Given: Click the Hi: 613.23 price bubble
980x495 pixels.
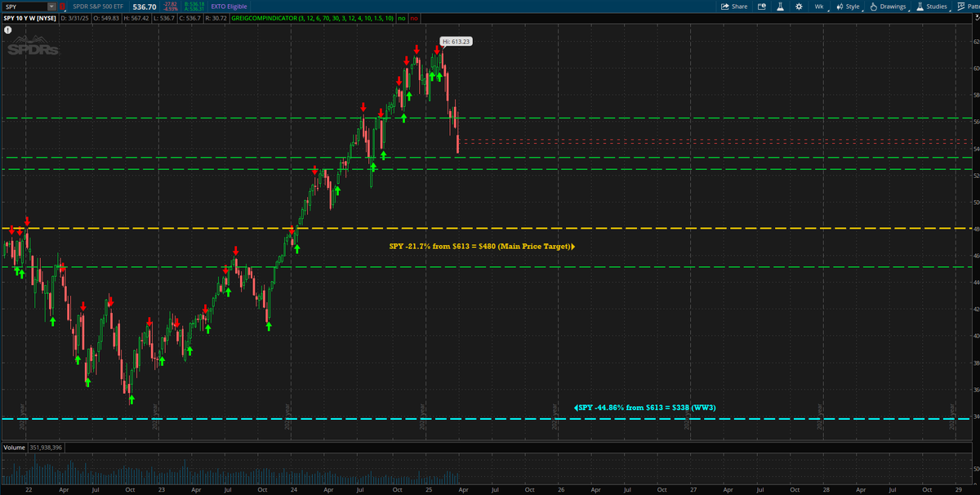Looking at the screenshot, I should pos(456,41).
